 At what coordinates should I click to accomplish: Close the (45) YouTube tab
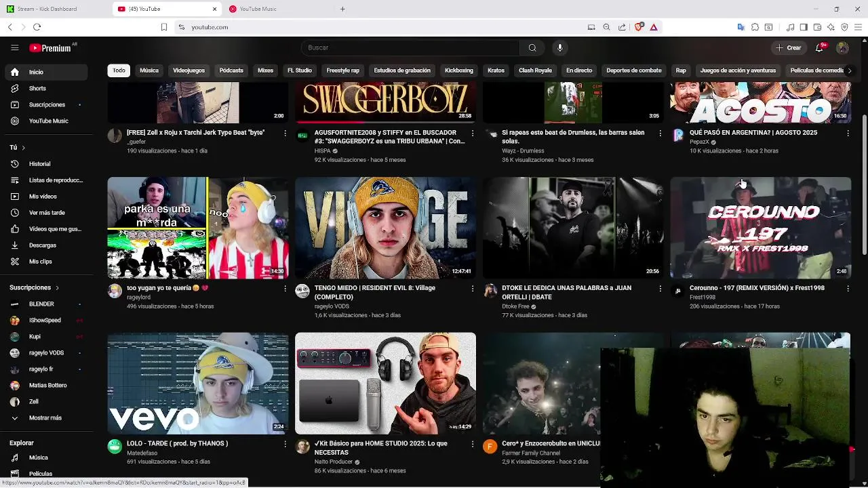pyautogui.click(x=215, y=9)
